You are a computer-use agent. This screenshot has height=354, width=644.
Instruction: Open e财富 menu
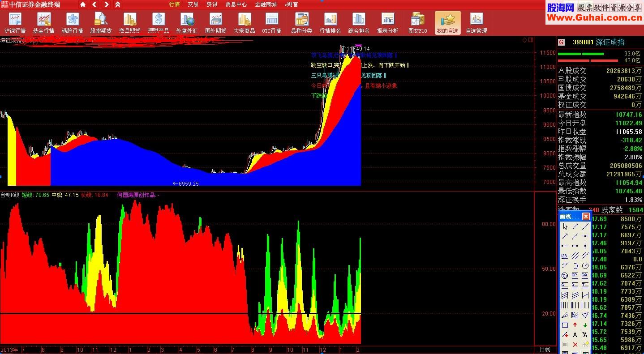coord(292,4)
